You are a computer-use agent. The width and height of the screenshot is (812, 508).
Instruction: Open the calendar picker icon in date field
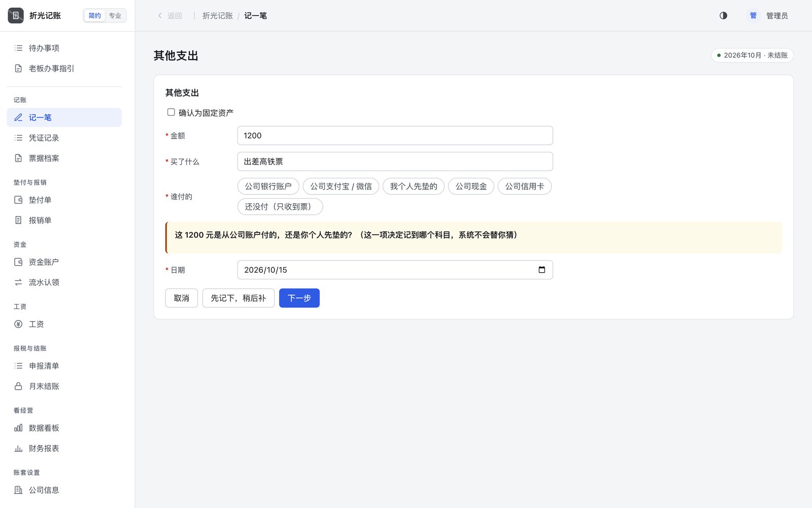coord(542,270)
